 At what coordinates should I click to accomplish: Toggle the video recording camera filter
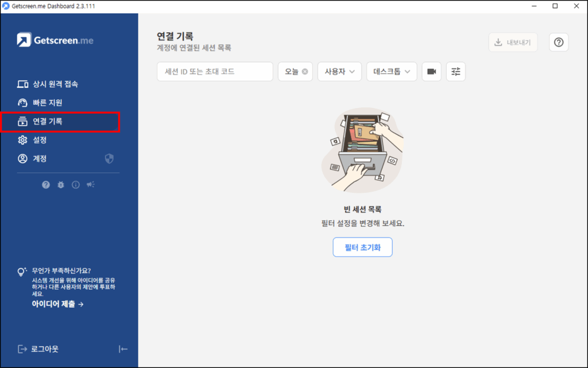tap(432, 72)
